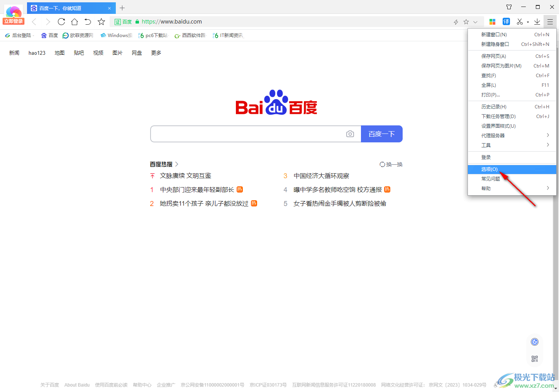The image size is (559, 392).
Task: Click 换一换 to refresh hot searches
Action: [391, 164]
